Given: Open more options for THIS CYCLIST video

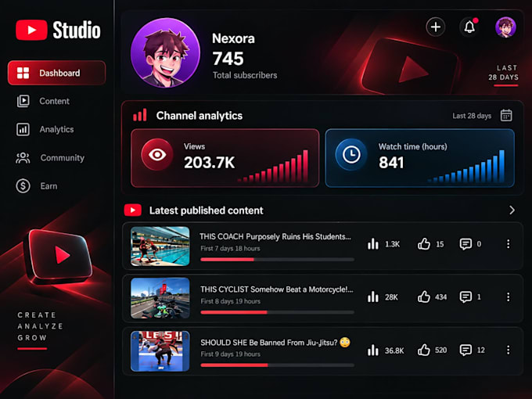Looking at the screenshot, I should coord(509,297).
